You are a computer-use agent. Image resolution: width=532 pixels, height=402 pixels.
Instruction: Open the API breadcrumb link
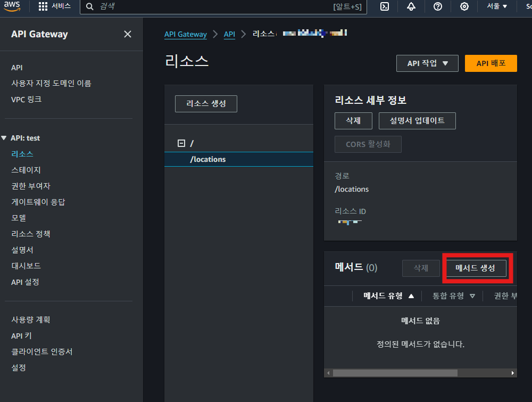point(229,34)
